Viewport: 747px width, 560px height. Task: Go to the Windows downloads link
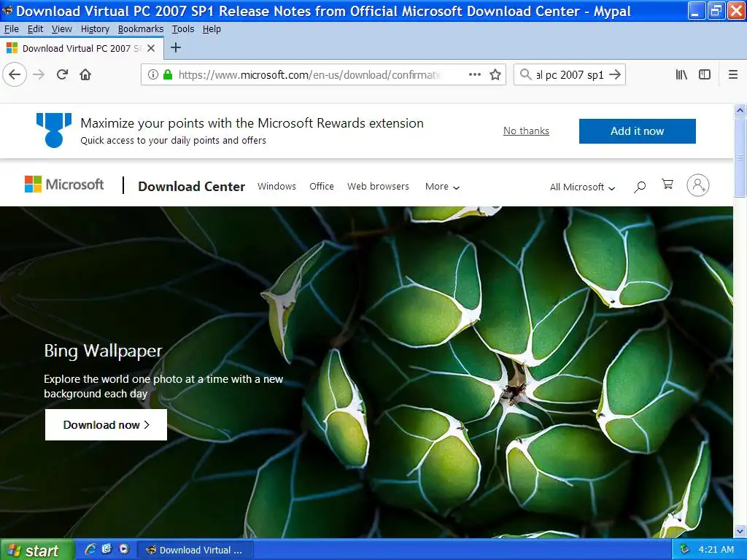point(276,186)
